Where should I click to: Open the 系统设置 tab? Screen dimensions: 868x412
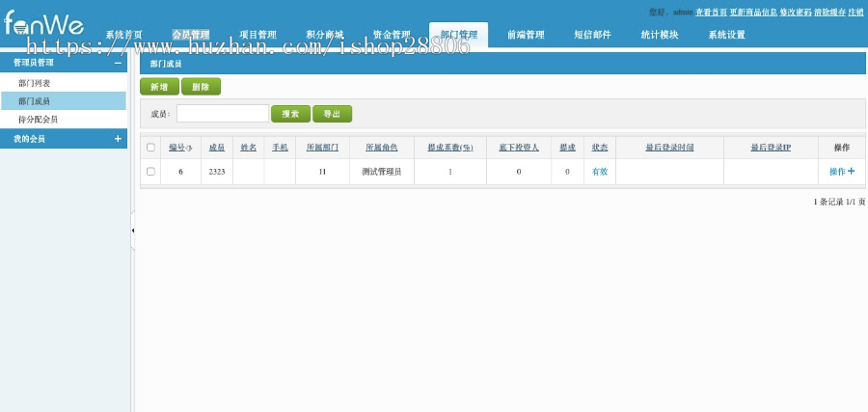tap(726, 35)
